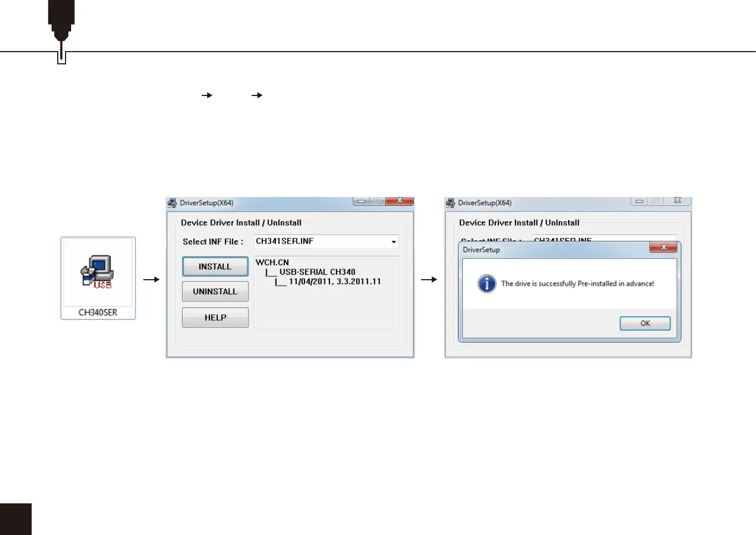This screenshot has width=756, height=535.
Task: Open the CH340SER installer icon
Action: [98, 272]
